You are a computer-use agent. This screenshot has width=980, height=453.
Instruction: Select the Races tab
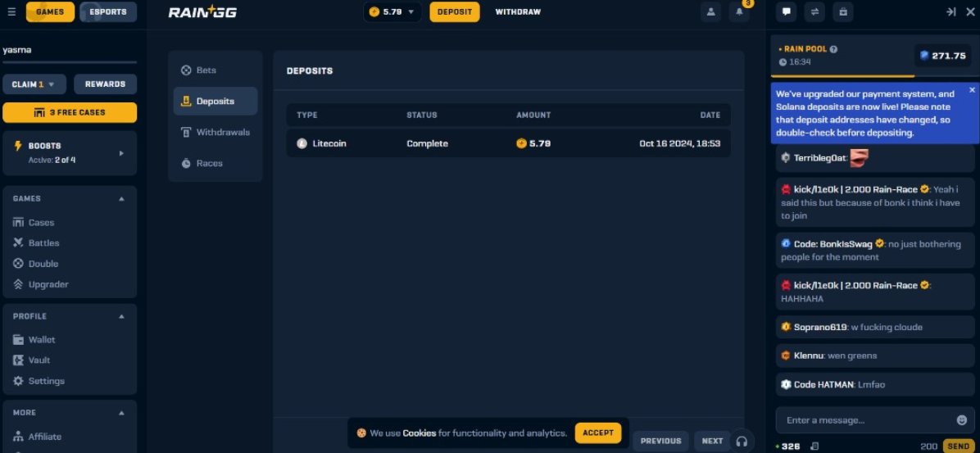point(215,163)
